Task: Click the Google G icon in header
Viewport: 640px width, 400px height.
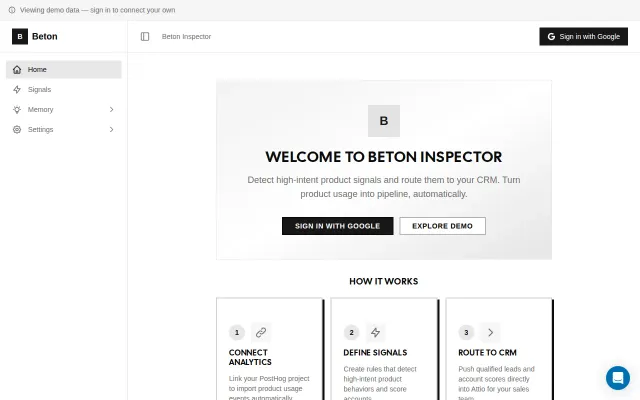Action: pos(551,36)
